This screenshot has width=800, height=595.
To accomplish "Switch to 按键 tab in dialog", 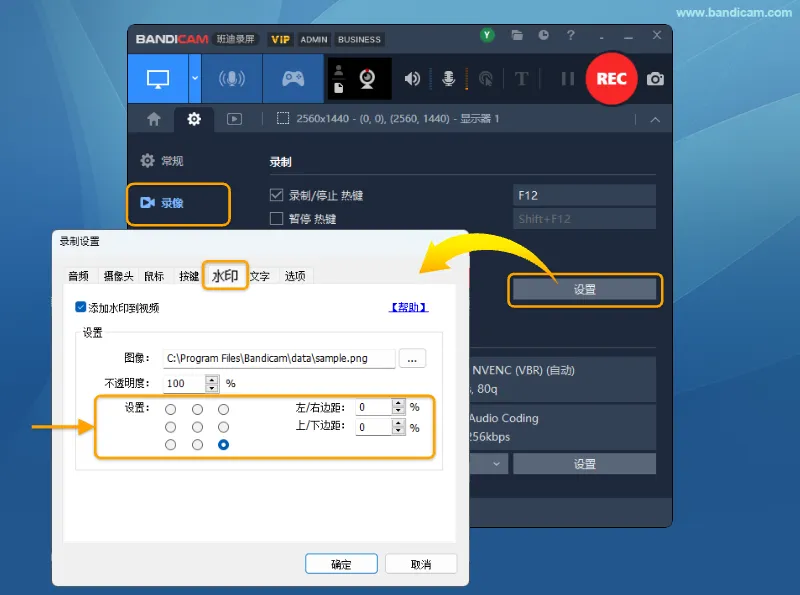I will click(x=189, y=276).
